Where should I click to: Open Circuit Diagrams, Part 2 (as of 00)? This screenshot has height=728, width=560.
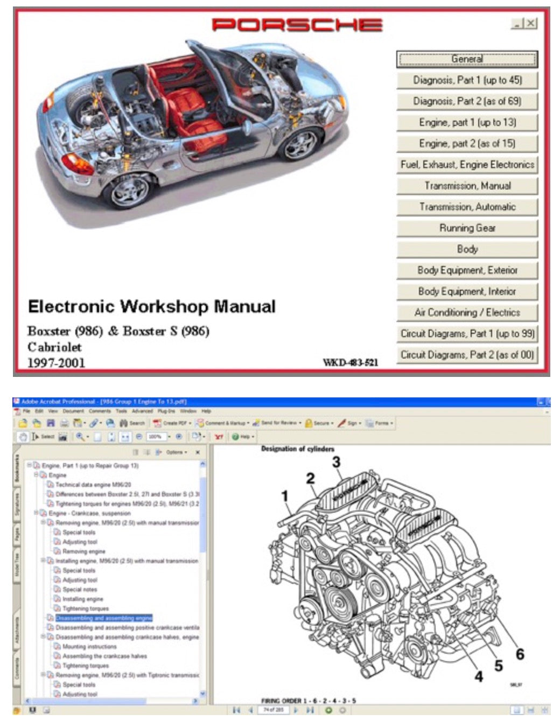click(x=467, y=355)
